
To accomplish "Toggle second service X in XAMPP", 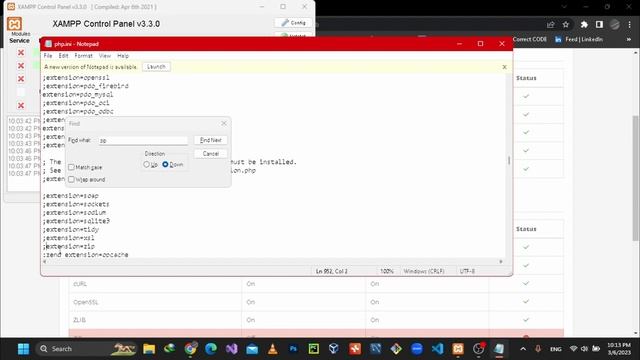I will coord(21,66).
